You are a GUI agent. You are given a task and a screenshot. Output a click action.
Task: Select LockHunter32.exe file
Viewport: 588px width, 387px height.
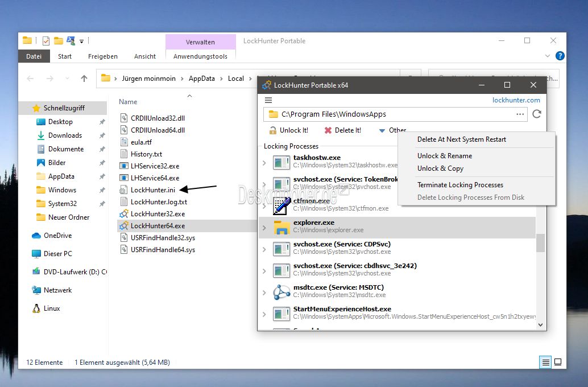click(x=158, y=214)
